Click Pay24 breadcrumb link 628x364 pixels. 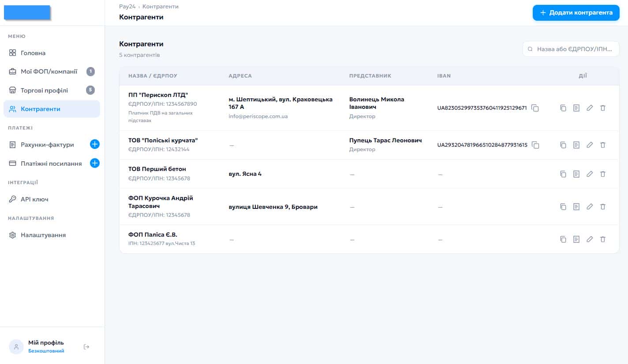[127, 7]
